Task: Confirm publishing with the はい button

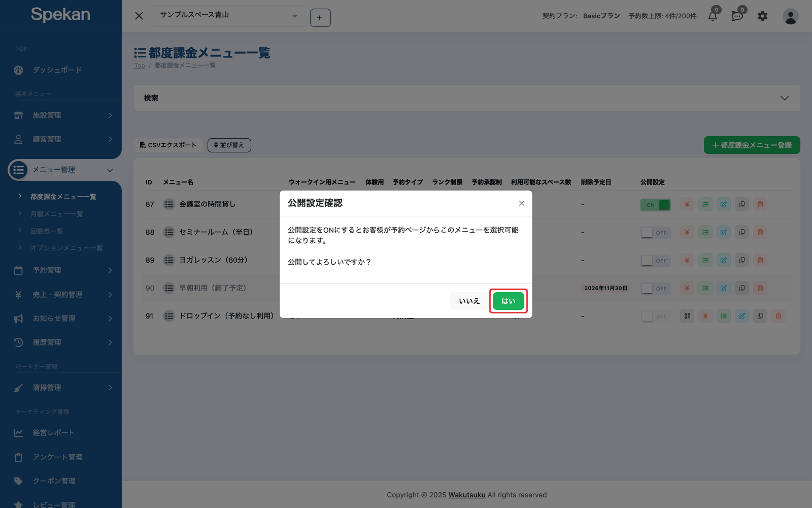Action: 508,301
